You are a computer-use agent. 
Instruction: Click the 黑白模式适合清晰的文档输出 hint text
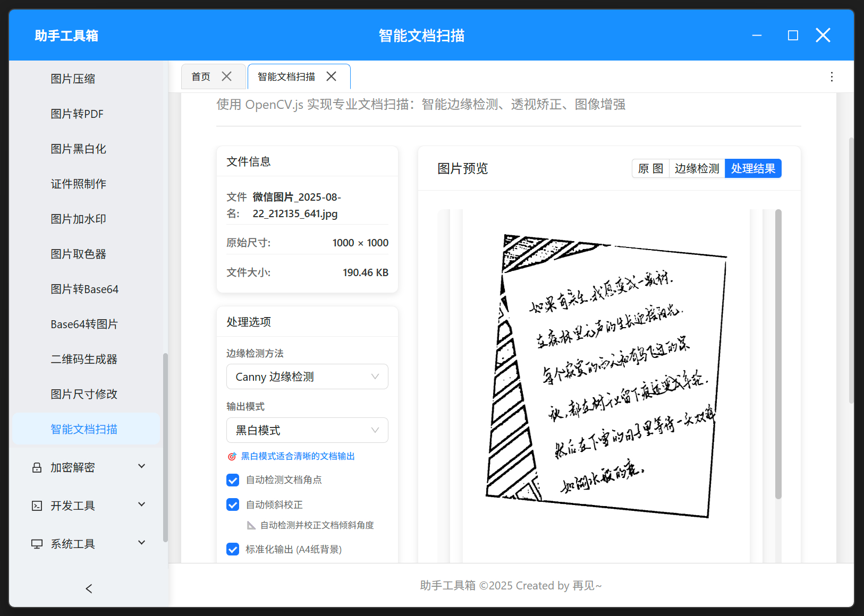[298, 456]
